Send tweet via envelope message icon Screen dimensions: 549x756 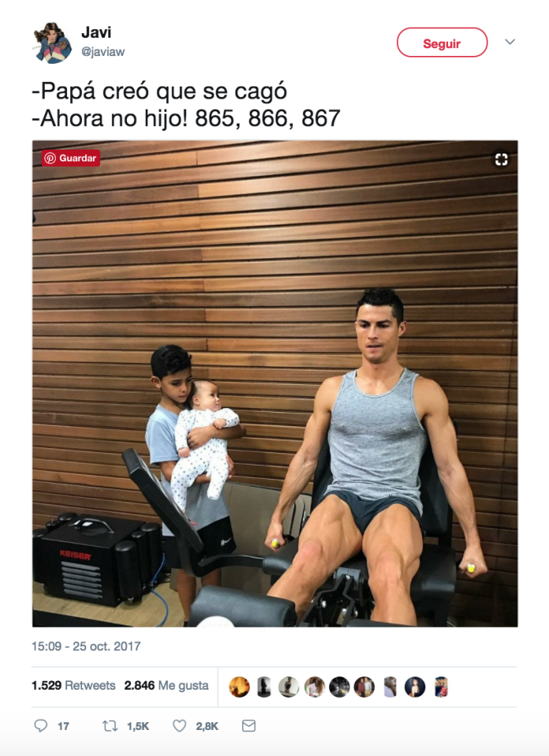249,725
